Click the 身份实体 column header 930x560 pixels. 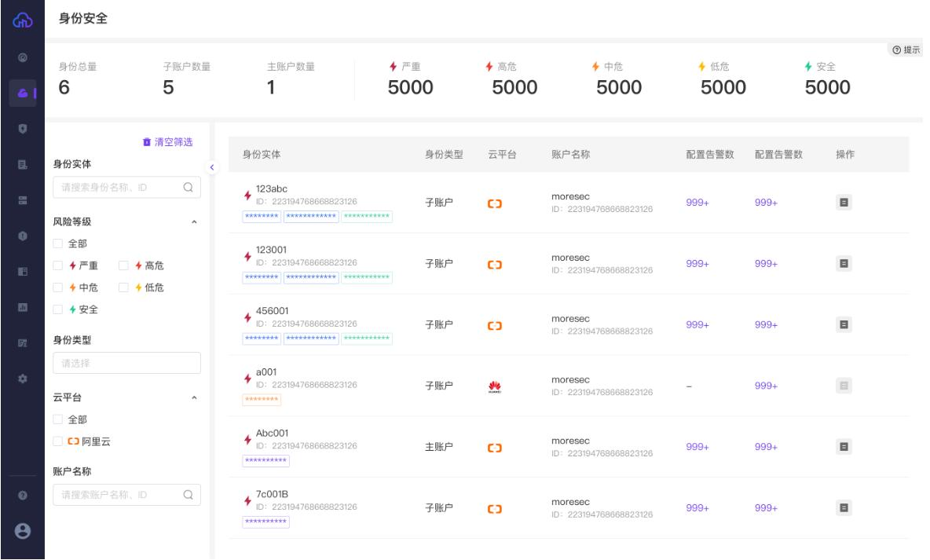click(x=262, y=154)
